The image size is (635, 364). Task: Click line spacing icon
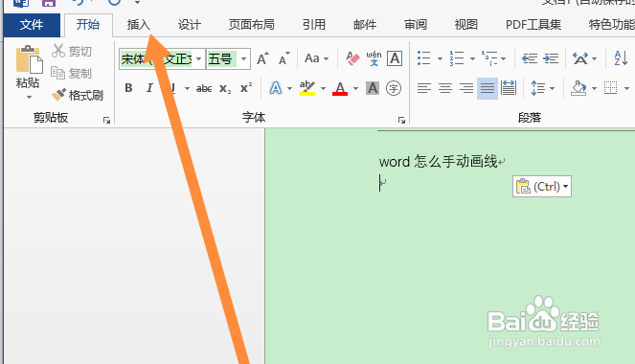click(538, 88)
